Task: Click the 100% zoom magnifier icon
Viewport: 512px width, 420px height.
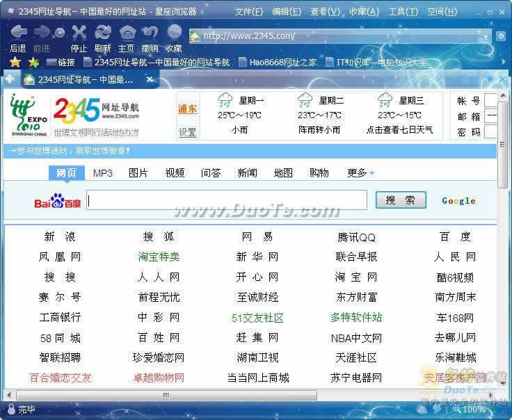Action: pyautogui.click(x=456, y=409)
